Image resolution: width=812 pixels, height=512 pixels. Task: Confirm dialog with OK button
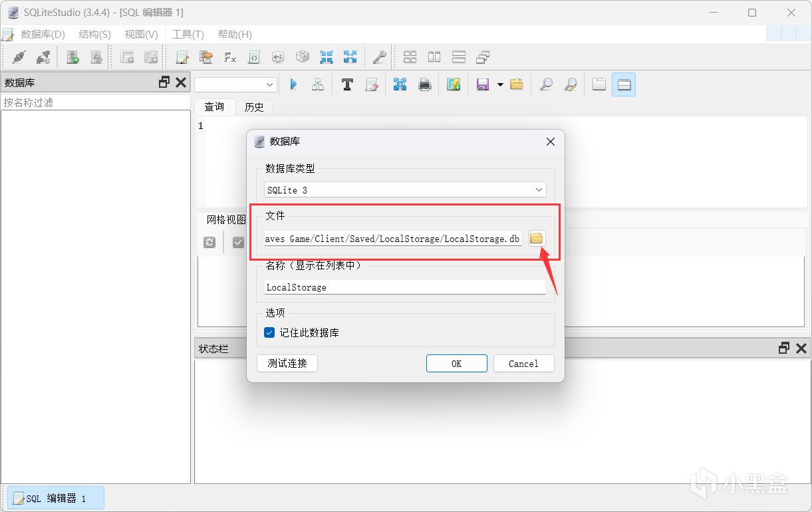click(x=456, y=363)
